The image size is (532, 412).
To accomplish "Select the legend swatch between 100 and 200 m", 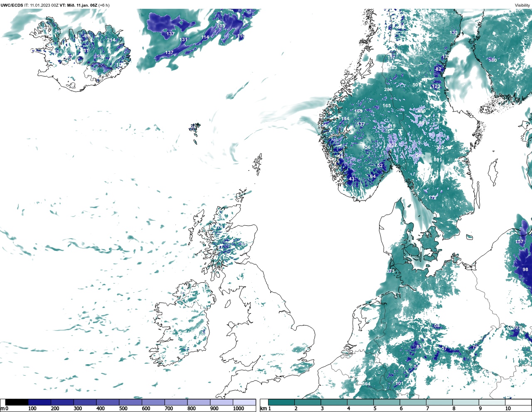I will (39, 402).
